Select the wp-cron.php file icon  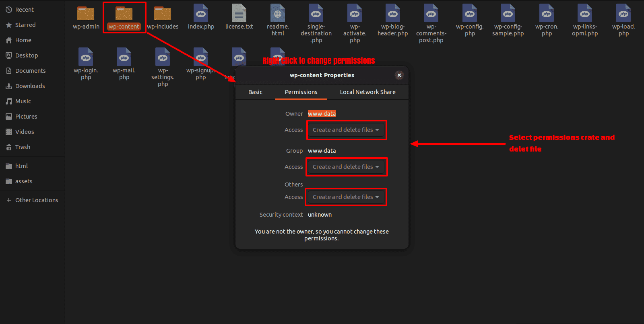tap(547, 13)
